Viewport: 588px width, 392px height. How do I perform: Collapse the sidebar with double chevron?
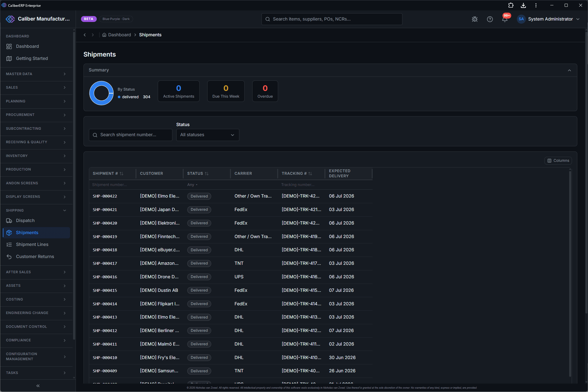(38, 386)
